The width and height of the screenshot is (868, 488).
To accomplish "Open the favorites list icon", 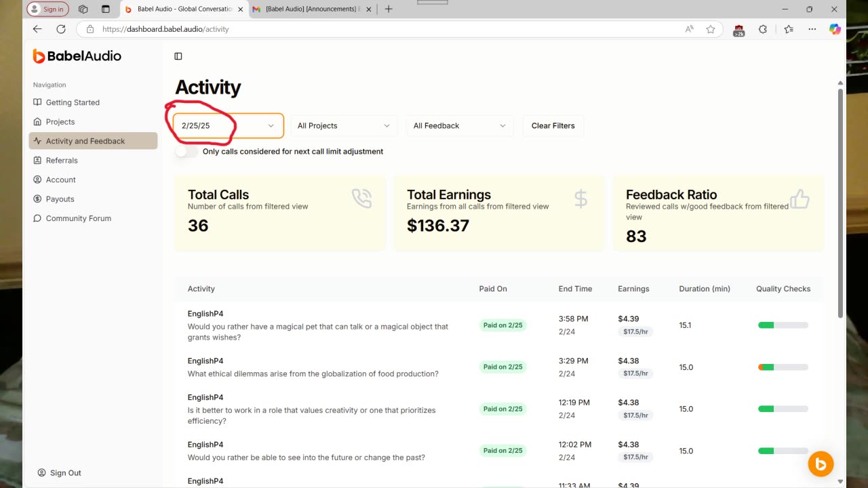I will point(789,29).
